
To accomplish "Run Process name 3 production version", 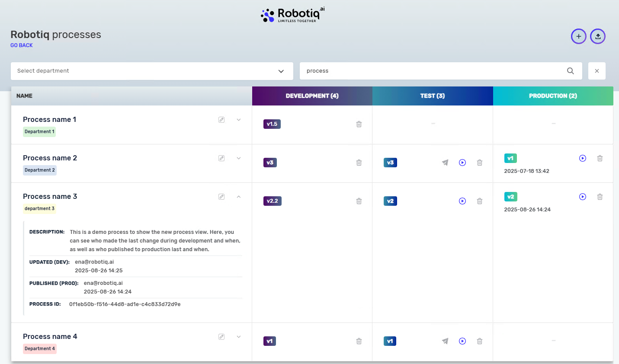I will [583, 197].
